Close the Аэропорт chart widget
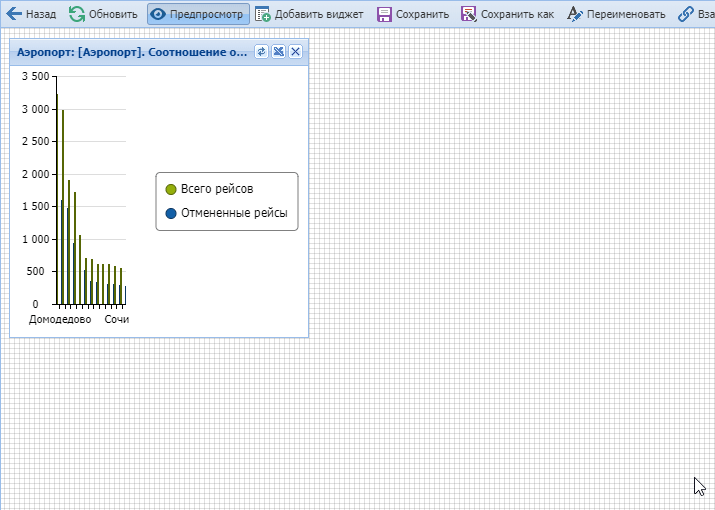The image size is (715, 510). click(295, 52)
